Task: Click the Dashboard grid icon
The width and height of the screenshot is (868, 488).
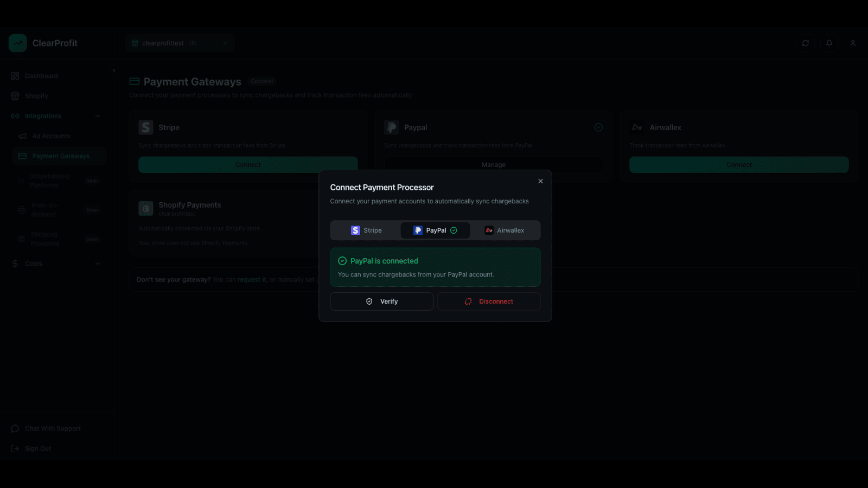Action: point(15,76)
